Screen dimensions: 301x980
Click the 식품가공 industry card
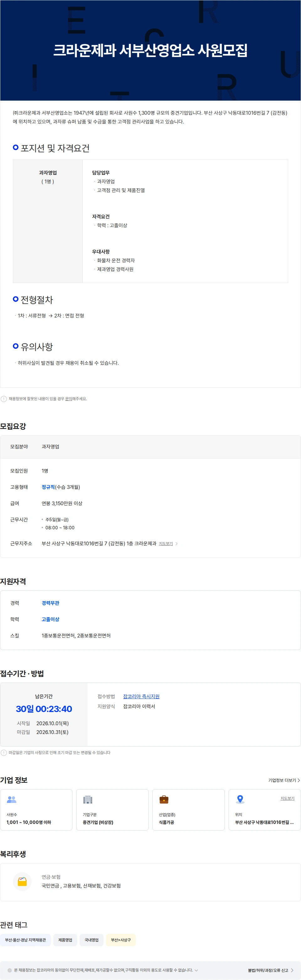188,810
